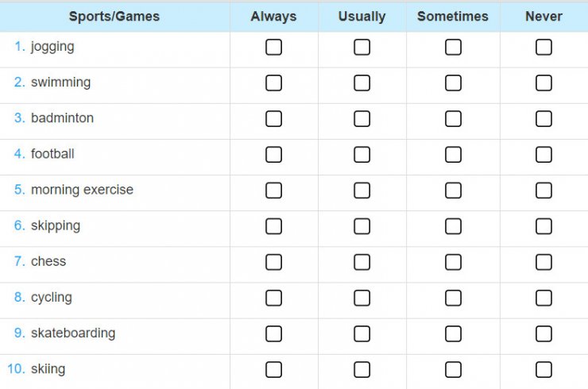588x389 pixels.
Task: Select Never for cycling
Action: pyautogui.click(x=544, y=298)
